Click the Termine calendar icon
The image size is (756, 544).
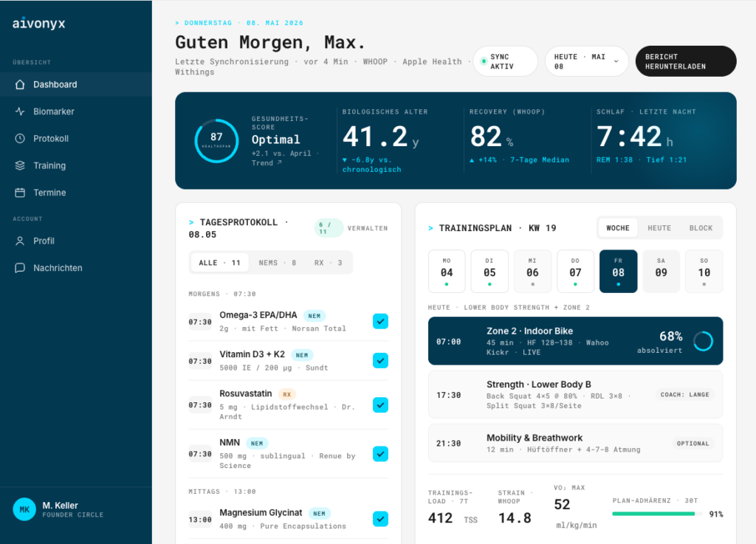coord(20,192)
